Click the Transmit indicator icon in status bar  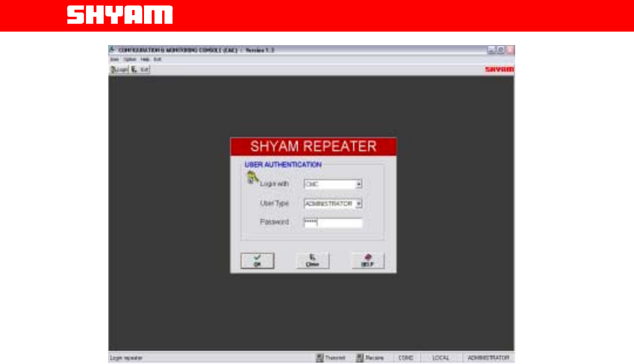pos(320,358)
